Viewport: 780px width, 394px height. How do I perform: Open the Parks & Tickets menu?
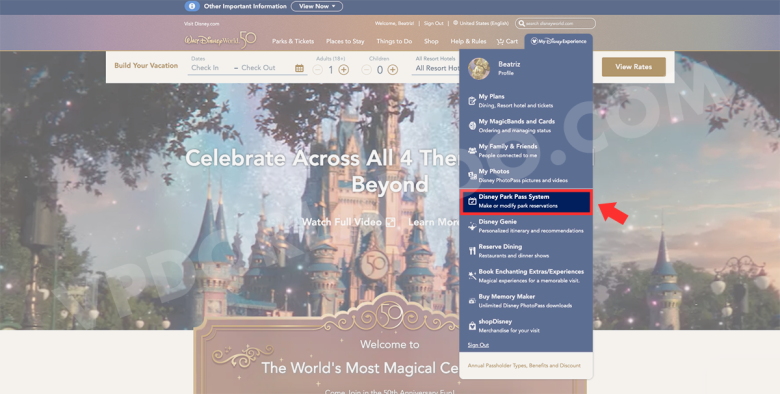(x=293, y=41)
